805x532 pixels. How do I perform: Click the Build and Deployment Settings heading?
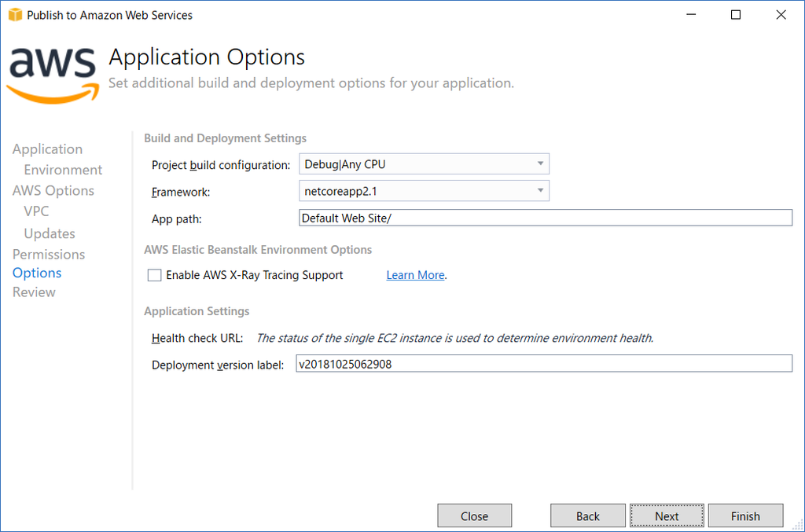click(x=226, y=138)
